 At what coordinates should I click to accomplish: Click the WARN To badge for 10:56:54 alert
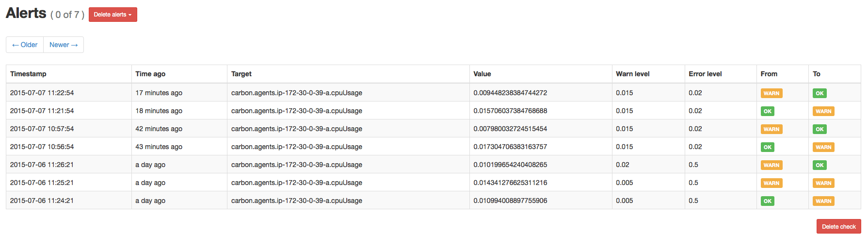[823, 147]
